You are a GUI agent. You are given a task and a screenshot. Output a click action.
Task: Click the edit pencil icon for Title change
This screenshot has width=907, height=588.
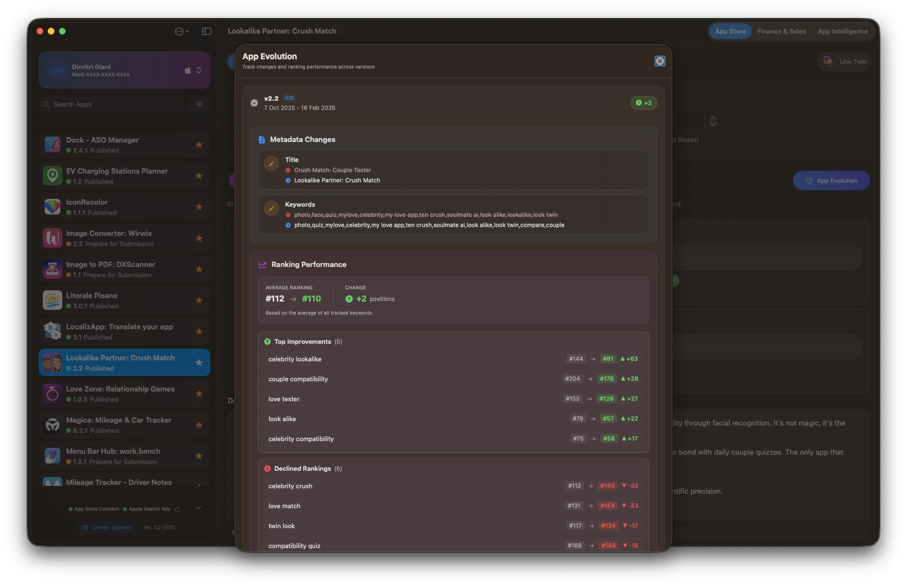click(272, 164)
